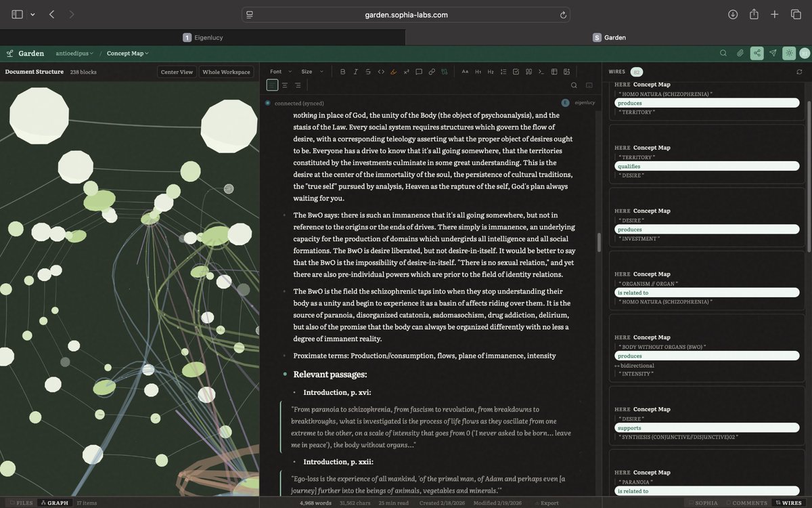Select right text alignment
812x508 pixels.
[x=298, y=85]
